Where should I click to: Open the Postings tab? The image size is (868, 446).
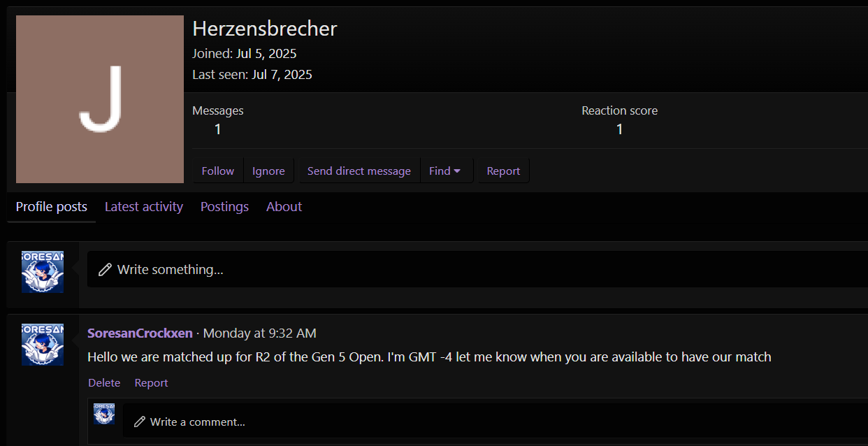[x=224, y=207]
